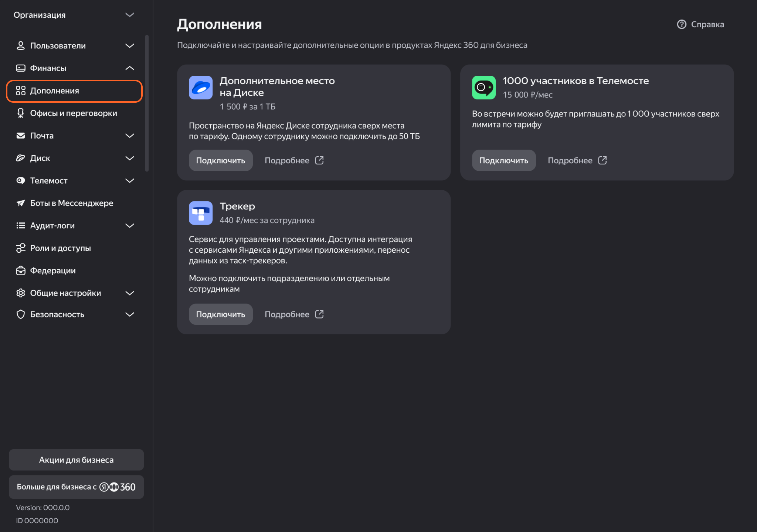Expand the Аудит-логи section chevron
757x532 pixels.
[129, 226]
